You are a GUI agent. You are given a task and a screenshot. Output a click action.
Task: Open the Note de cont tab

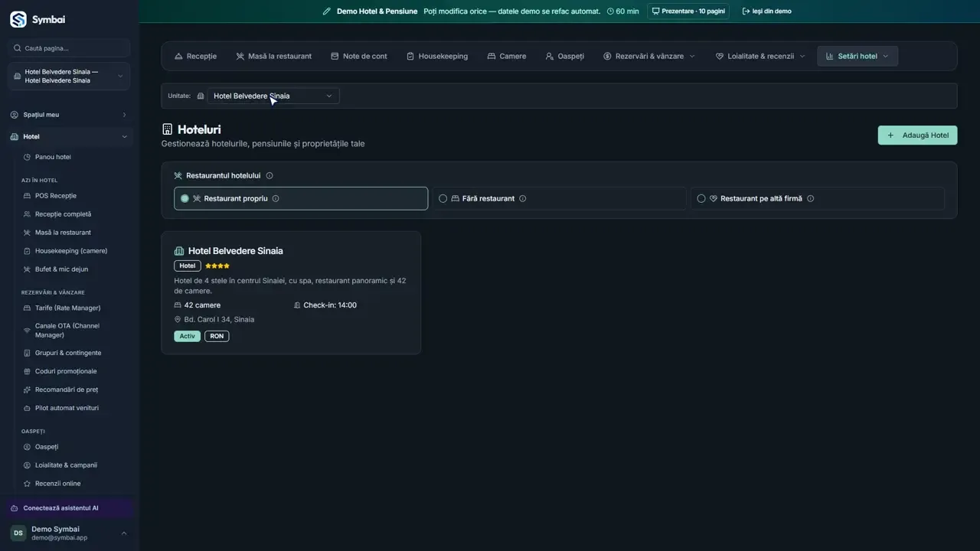[x=359, y=56]
